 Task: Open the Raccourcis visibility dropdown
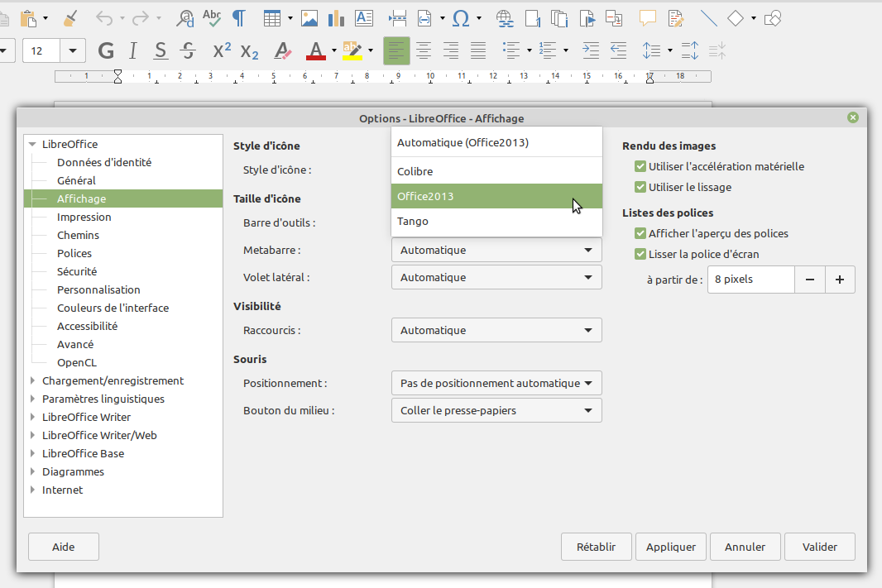[x=496, y=331]
